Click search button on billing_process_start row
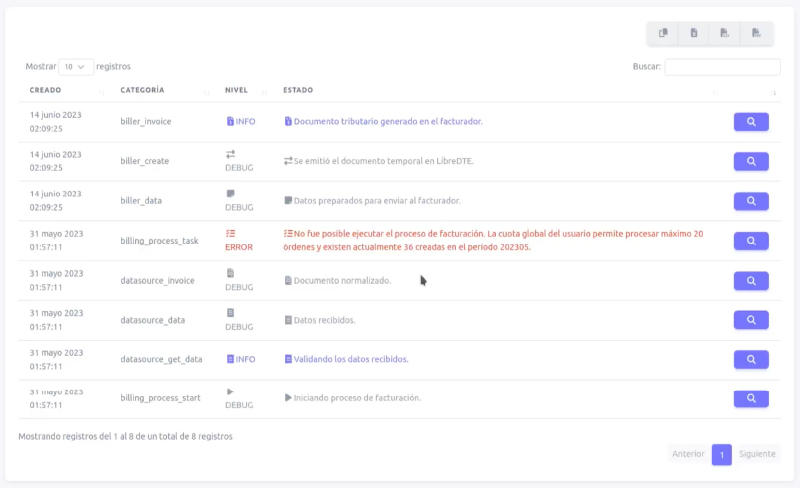The width and height of the screenshot is (800, 488). (751, 398)
